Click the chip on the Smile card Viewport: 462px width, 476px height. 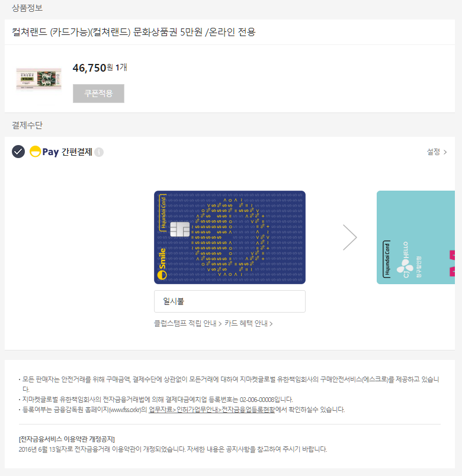(x=180, y=229)
